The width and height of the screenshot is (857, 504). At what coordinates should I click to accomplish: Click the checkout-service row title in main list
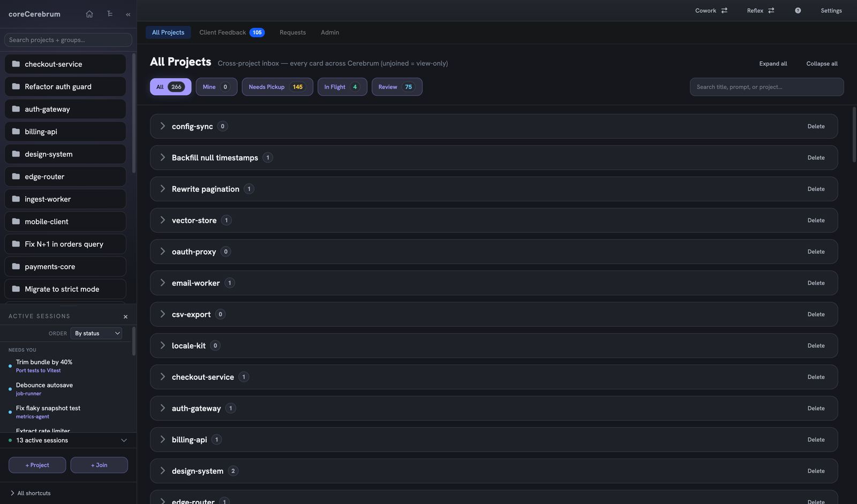(x=203, y=377)
